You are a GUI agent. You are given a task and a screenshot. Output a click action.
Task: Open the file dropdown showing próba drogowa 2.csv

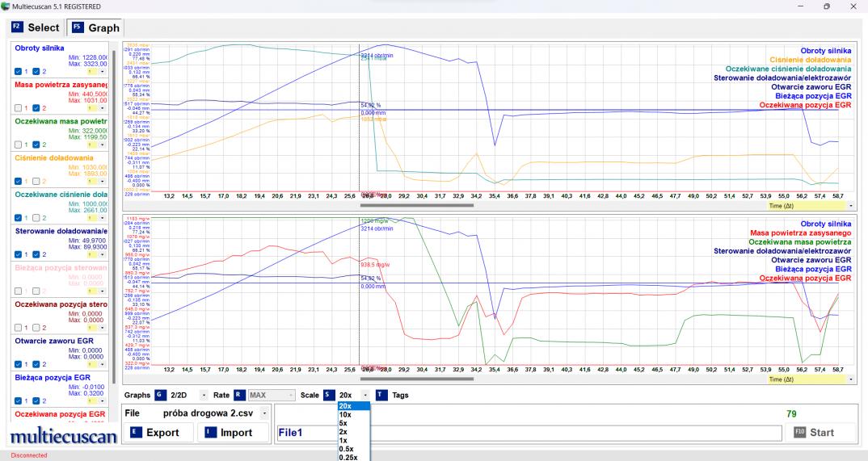point(265,413)
